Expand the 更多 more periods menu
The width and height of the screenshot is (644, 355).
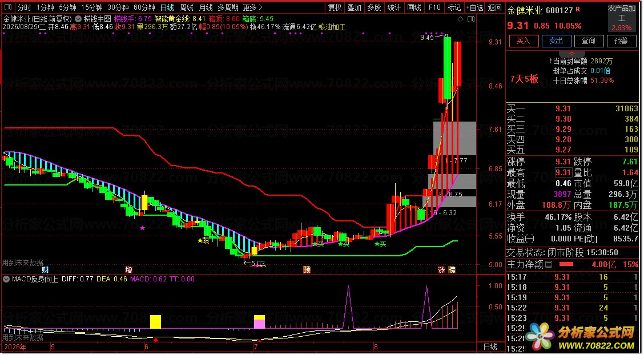(252, 7)
